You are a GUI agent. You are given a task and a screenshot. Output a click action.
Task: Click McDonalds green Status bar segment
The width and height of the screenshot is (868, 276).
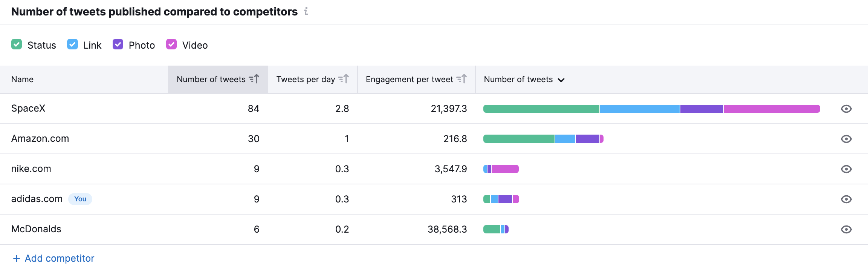(492, 230)
